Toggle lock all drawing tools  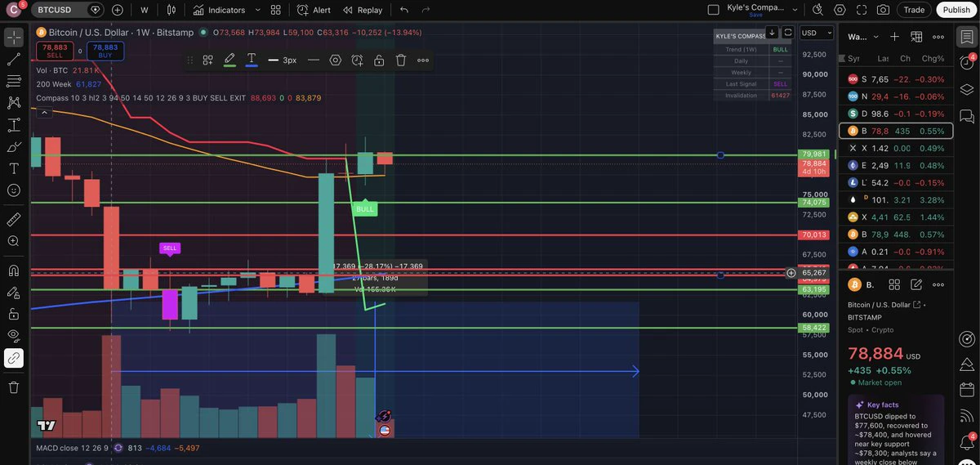14,314
